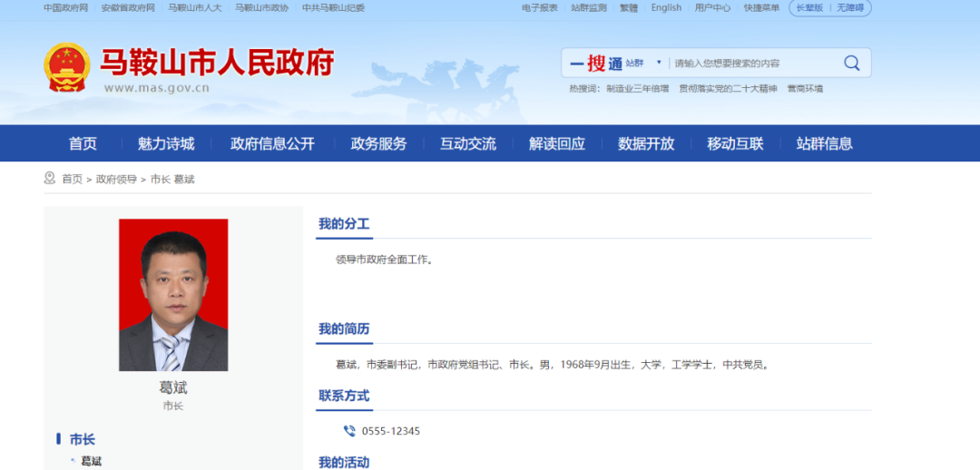Viewport: 980px width, 470px height.
Task: Open the 站群监测 link
Action: 589,8
